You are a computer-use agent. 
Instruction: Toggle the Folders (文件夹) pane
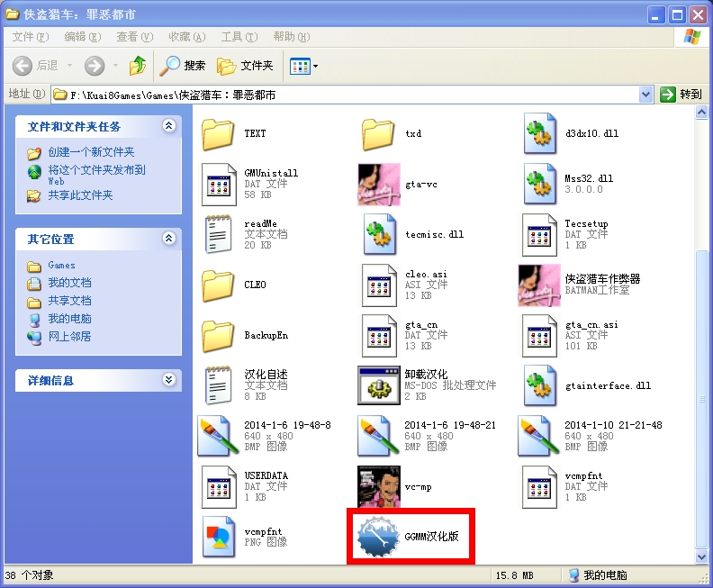(x=246, y=67)
